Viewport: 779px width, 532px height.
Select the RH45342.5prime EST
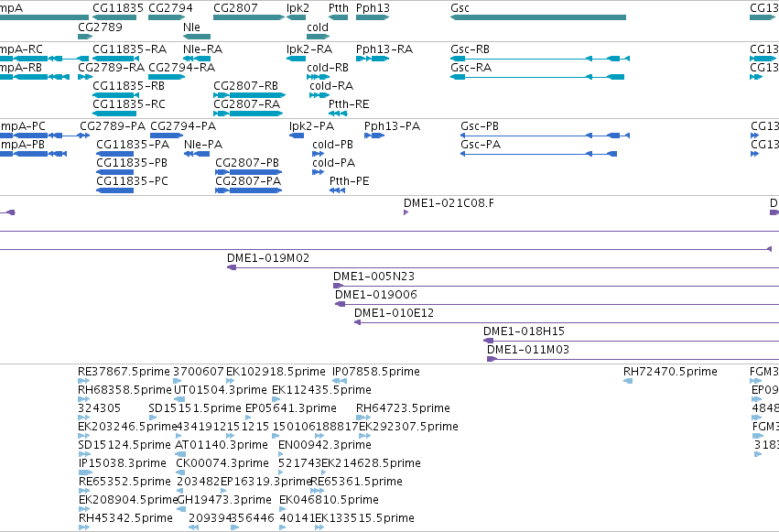(84, 527)
